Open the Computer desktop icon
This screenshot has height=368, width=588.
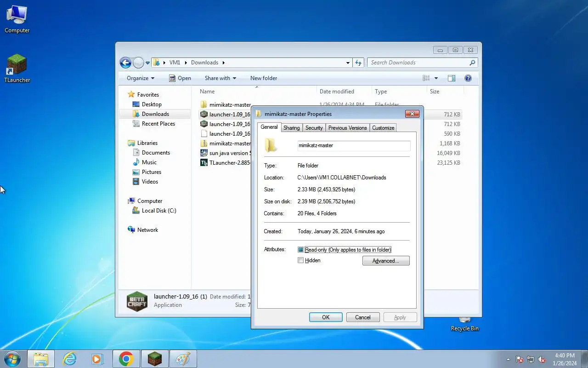(x=17, y=19)
